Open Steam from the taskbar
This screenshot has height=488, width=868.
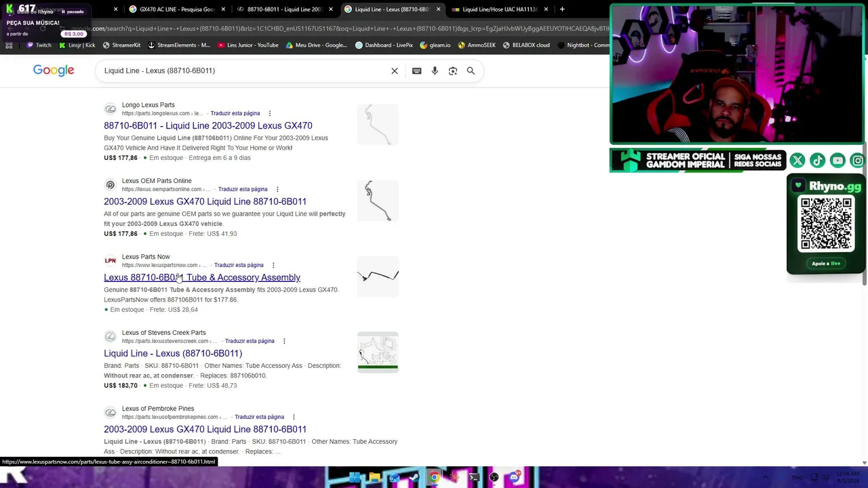414,478
